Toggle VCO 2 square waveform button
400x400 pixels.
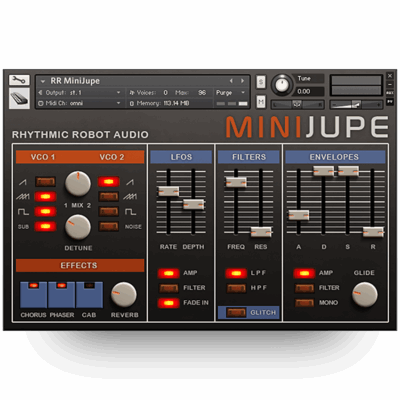pos(109,211)
